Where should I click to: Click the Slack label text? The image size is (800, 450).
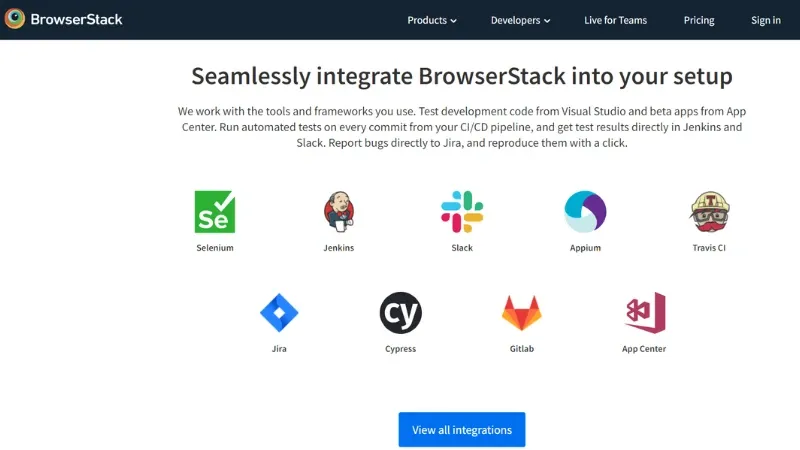click(462, 248)
